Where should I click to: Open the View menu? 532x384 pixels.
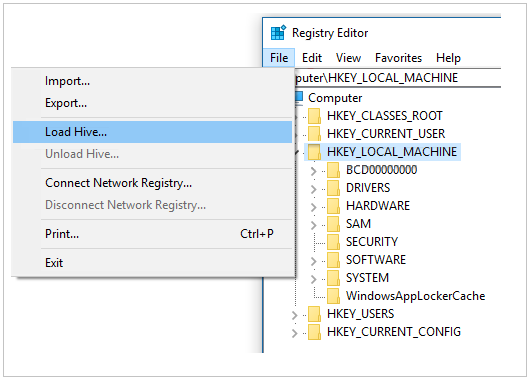click(x=348, y=58)
